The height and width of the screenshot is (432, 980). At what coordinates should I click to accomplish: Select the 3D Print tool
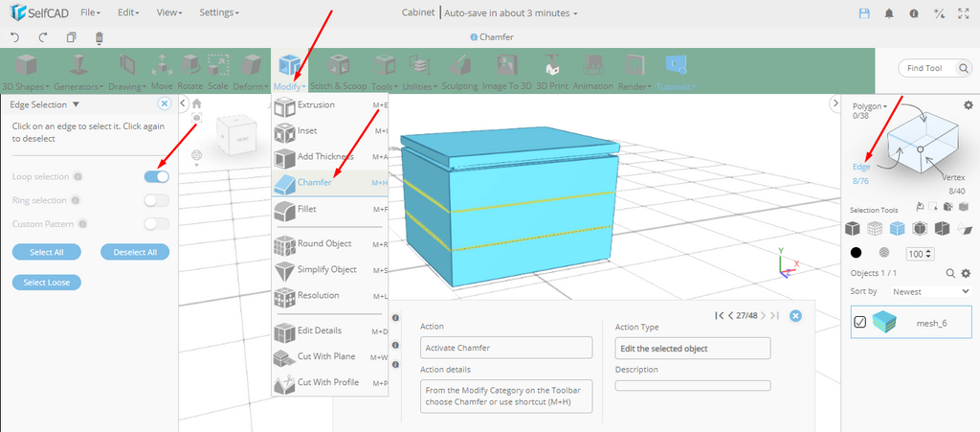pos(551,72)
